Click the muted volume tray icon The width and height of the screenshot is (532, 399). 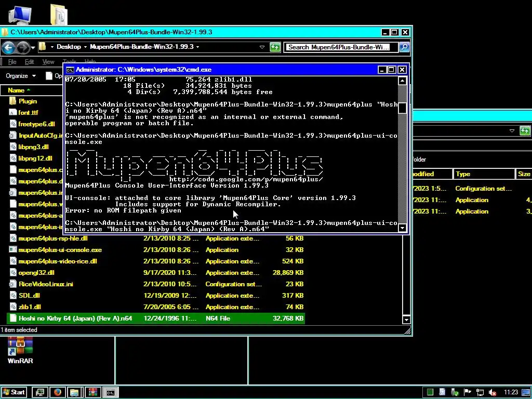tap(493, 393)
